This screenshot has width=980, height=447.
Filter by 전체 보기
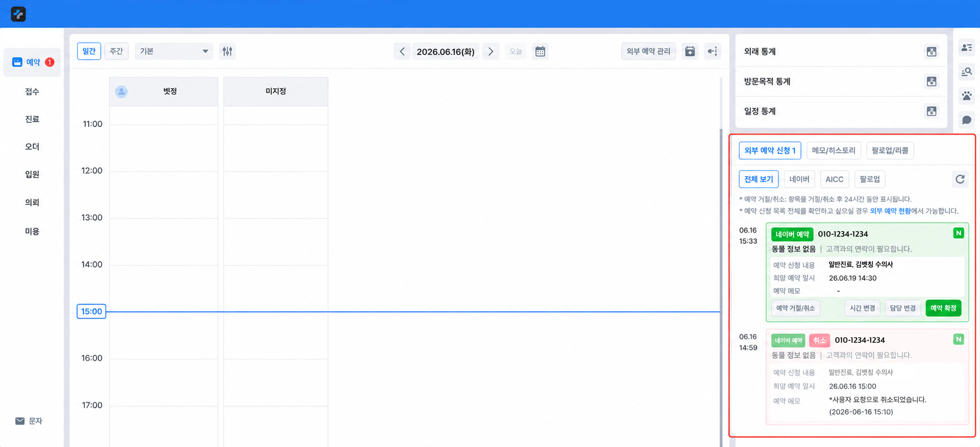[758, 179]
